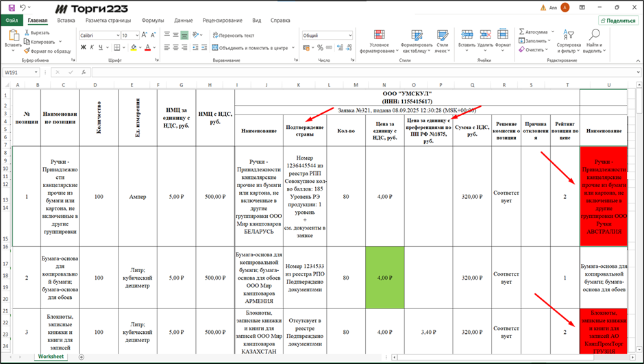Viewport: 644px width, 364px height.
Task: Toggle bold (Ж) formatting
Action: coord(83,47)
